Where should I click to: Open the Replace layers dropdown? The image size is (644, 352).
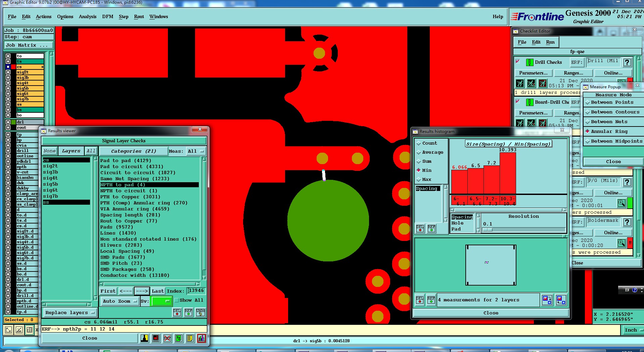[70, 312]
